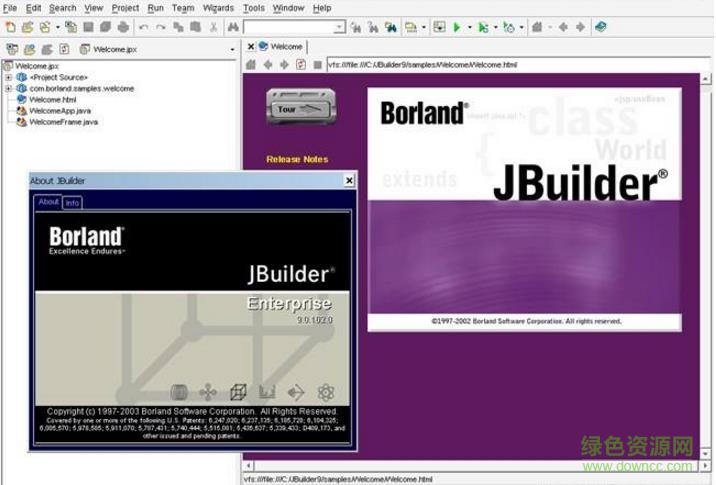The height and width of the screenshot is (485, 716).
Task: Click the Search Again icon right of the search box
Action: pyautogui.click(x=356, y=27)
